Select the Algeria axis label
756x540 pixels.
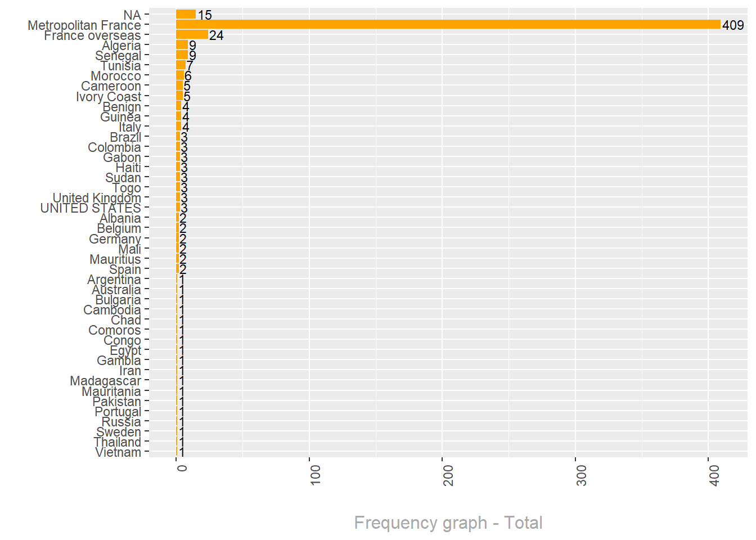(121, 46)
